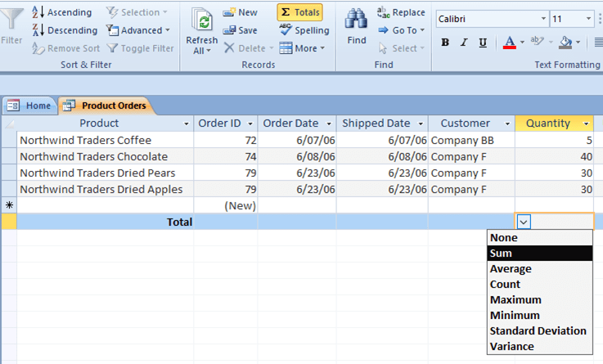This screenshot has height=364, width=603.
Task: Toggle Underline formatting
Action: [x=483, y=43]
